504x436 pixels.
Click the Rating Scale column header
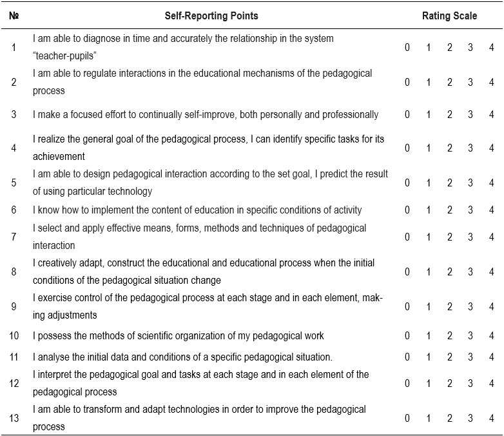[449, 15]
